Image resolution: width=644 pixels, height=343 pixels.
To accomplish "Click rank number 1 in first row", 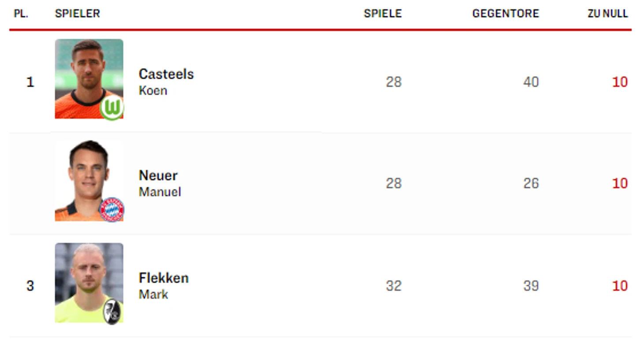I will [x=30, y=82].
